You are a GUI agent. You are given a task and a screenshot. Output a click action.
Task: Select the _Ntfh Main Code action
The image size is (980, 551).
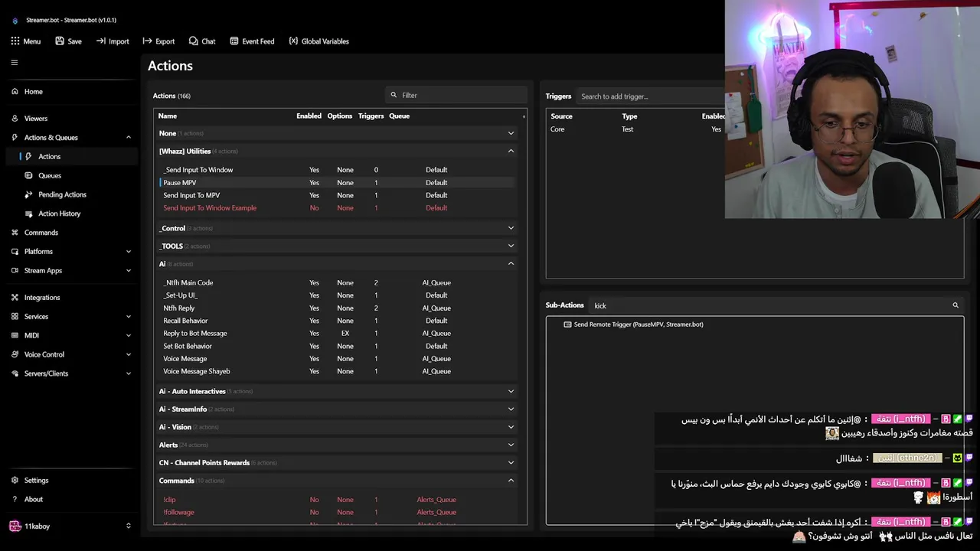(337, 283)
